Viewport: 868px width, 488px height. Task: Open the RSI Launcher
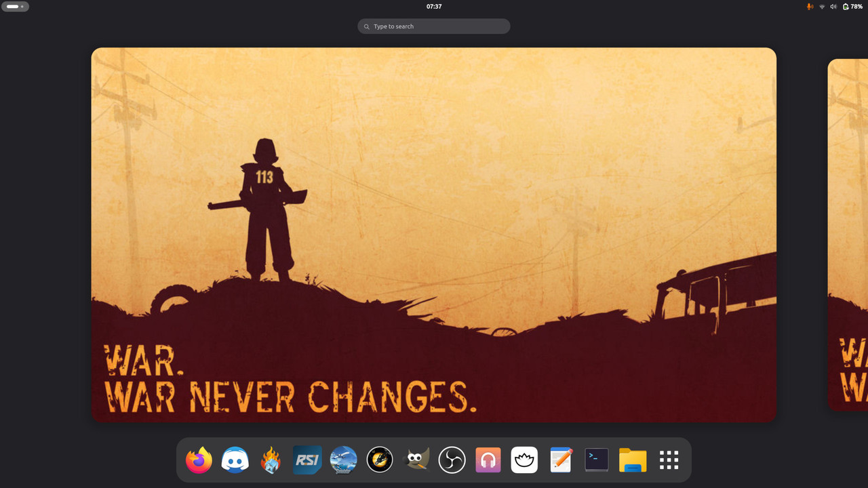click(307, 460)
